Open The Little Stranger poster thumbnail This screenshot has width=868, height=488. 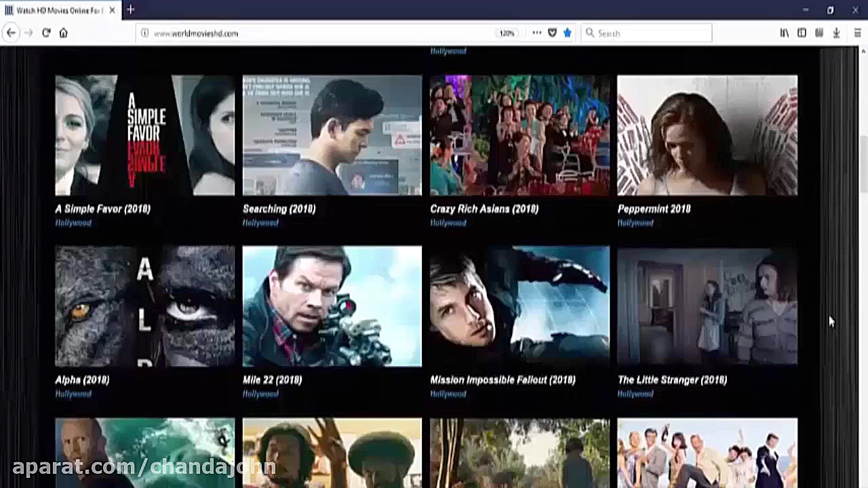point(707,306)
